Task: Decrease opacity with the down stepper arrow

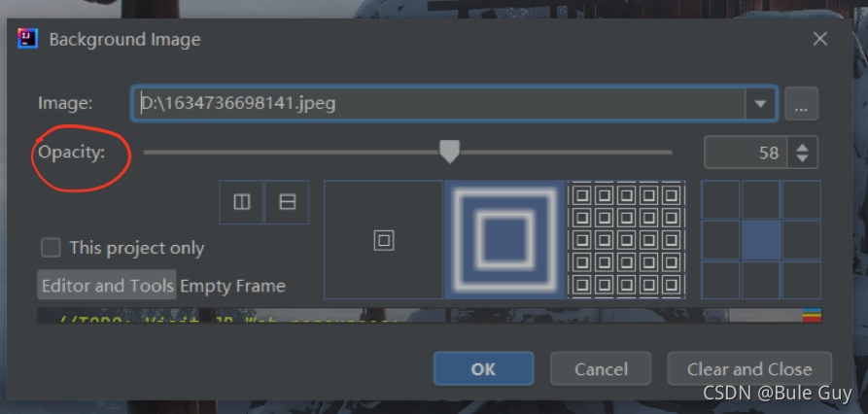Action: pos(802,158)
